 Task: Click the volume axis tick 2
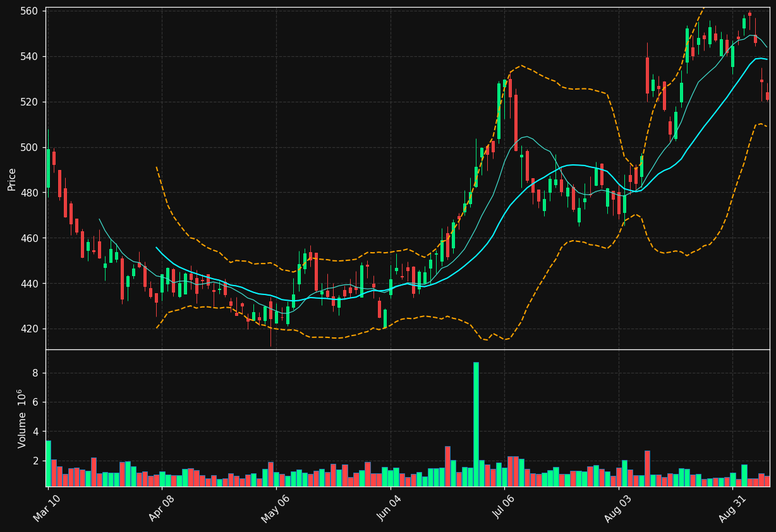pos(36,461)
